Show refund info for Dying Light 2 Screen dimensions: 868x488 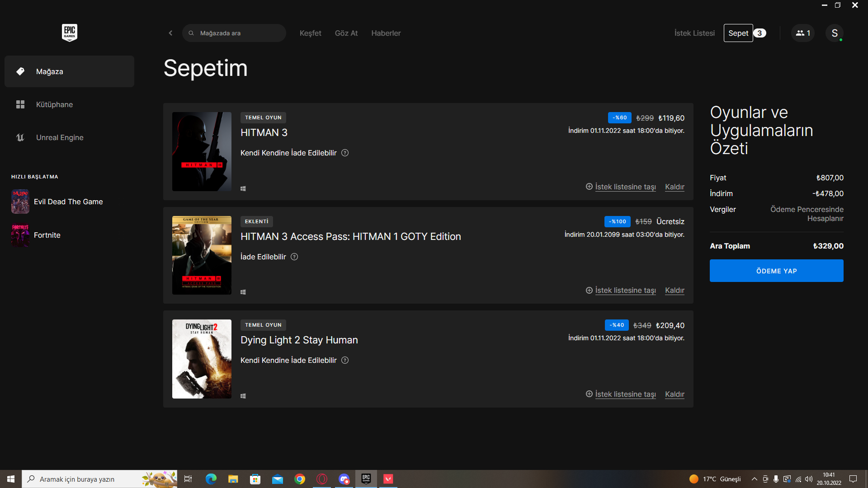point(345,360)
